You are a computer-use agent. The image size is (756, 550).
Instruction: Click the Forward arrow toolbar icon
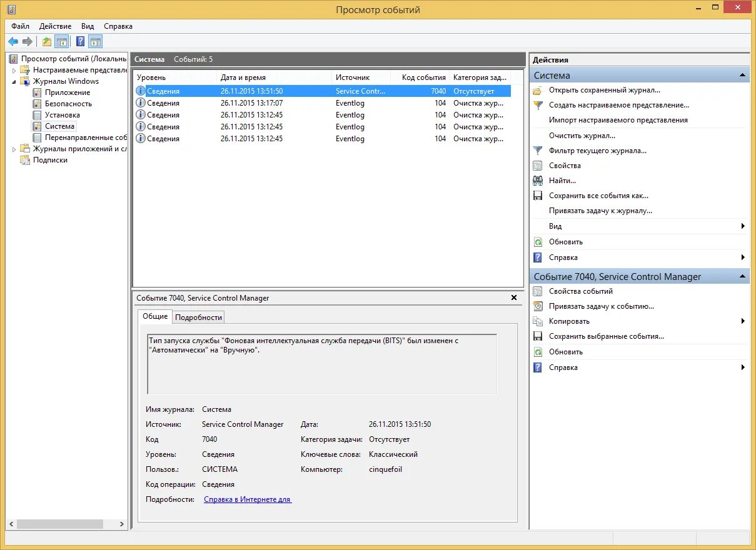27,42
